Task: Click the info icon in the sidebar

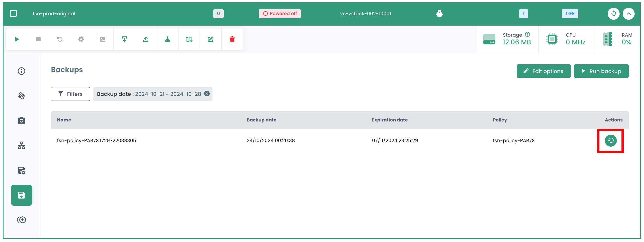Action: pos(22,71)
